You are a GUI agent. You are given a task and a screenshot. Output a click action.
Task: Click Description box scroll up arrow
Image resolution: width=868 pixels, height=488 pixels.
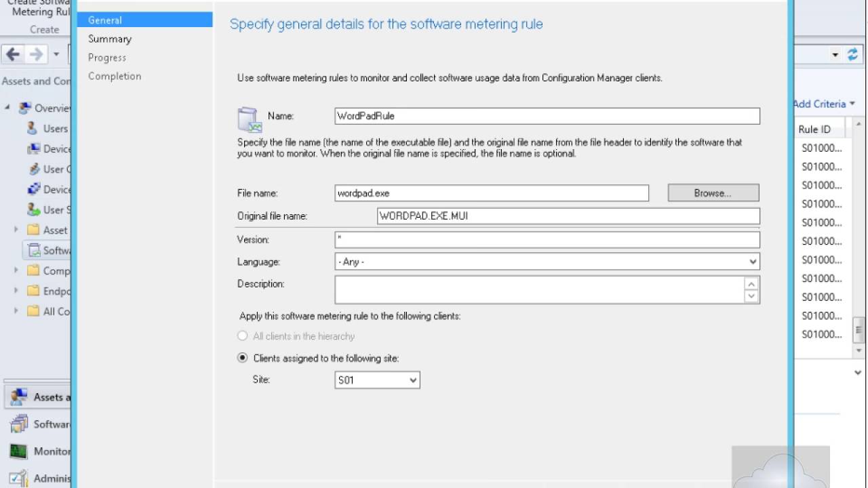coord(751,283)
